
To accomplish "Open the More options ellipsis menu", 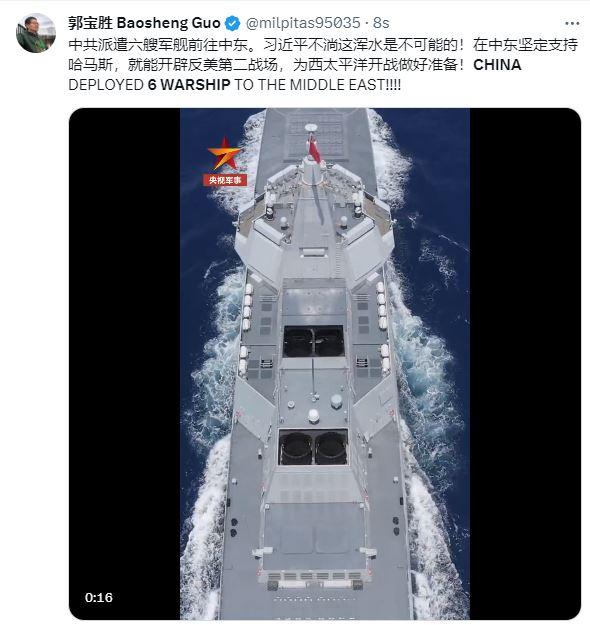I will [572, 24].
